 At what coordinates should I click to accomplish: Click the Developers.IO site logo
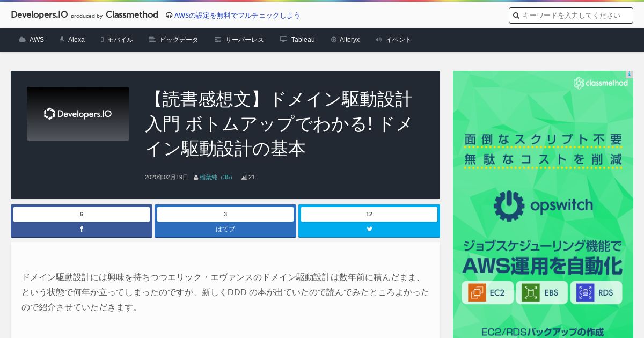click(x=39, y=15)
